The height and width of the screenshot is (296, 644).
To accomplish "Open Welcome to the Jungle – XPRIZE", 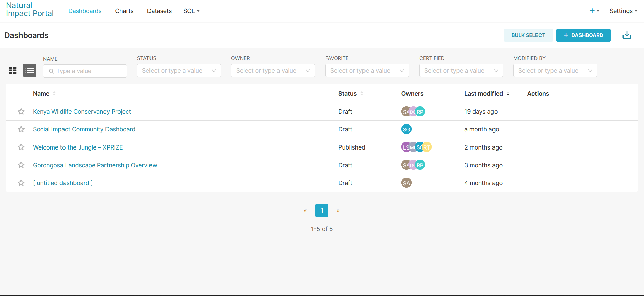I will pos(78,147).
